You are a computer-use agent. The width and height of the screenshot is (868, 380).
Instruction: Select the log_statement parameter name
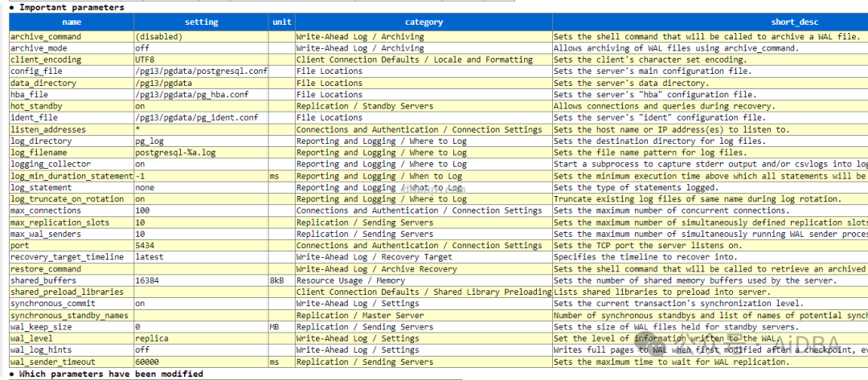point(42,187)
